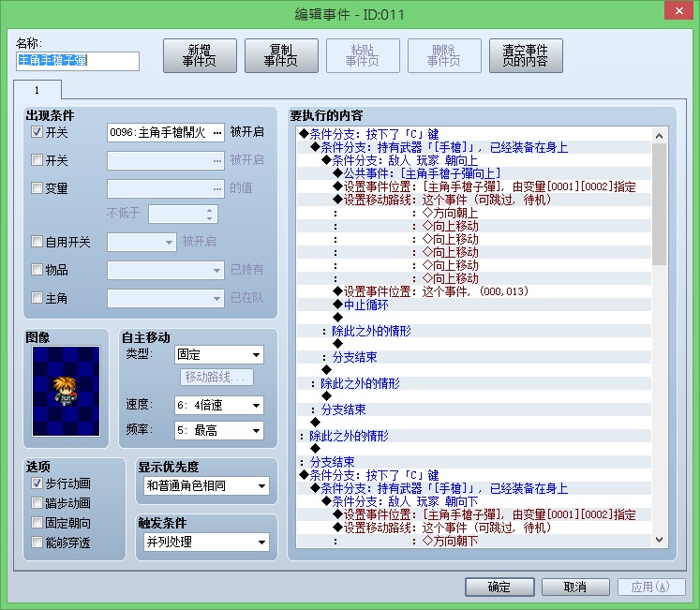Open the 自主移动 类型 dropdown
700x610 pixels.
pyautogui.click(x=218, y=355)
